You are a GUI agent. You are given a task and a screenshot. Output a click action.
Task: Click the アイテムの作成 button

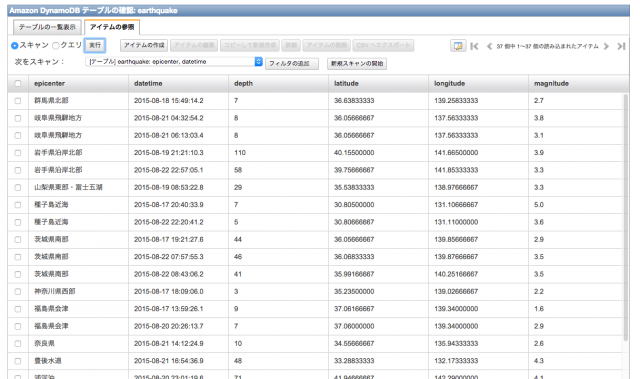(x=144, y=45)
